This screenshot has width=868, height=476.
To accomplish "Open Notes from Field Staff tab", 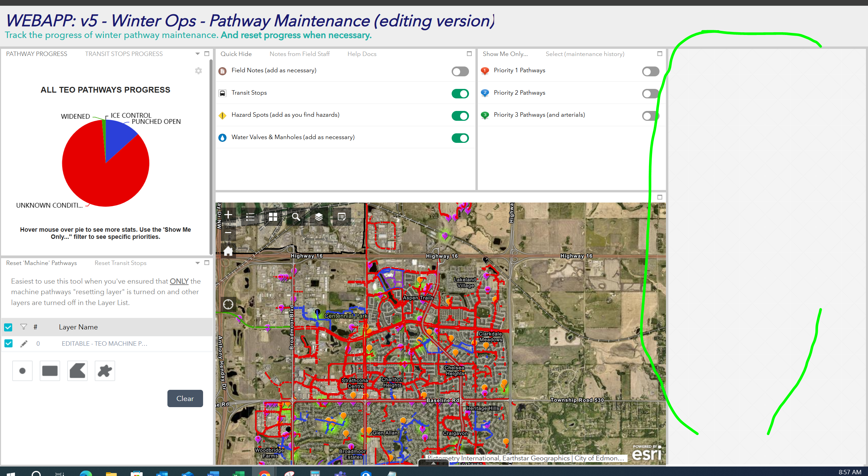I will [x=300, y=54].
